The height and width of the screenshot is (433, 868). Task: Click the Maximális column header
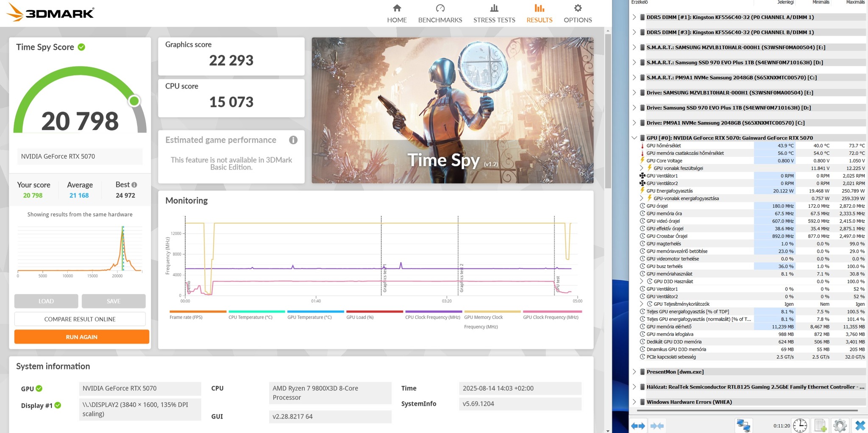click(x=855, y=3)
